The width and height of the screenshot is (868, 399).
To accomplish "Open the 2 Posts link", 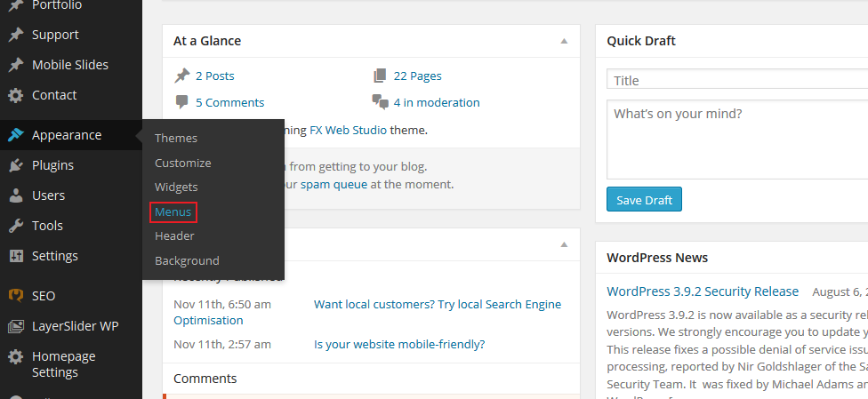I will click(x=215, y=76).
